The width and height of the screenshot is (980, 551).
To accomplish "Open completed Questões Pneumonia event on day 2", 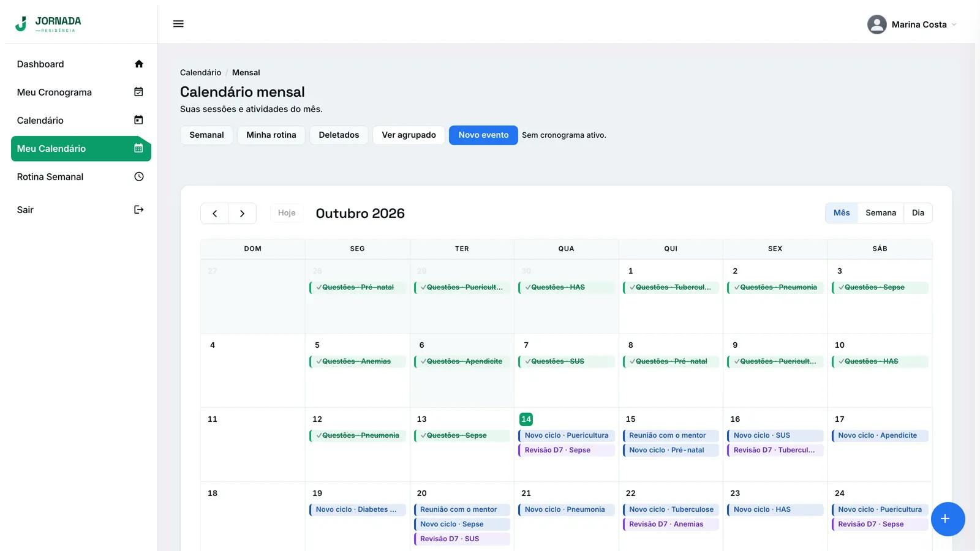I will (x=775, y=287).
